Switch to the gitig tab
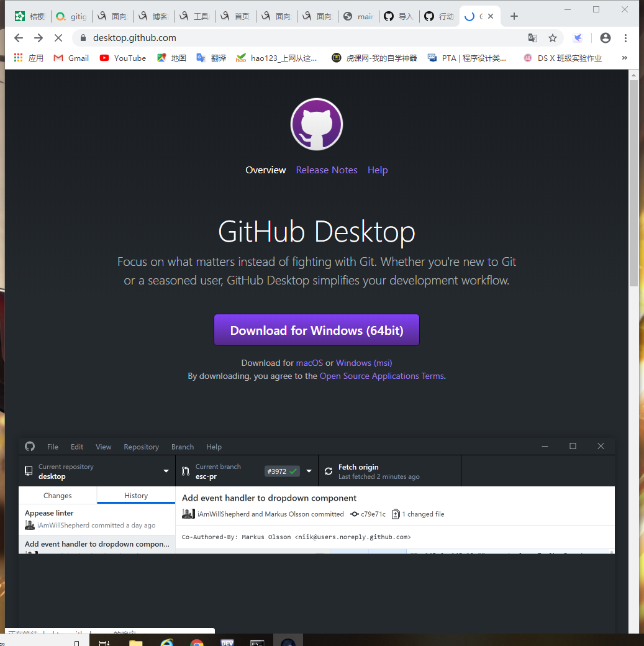The image size is (644, 646). pos(71,16)
